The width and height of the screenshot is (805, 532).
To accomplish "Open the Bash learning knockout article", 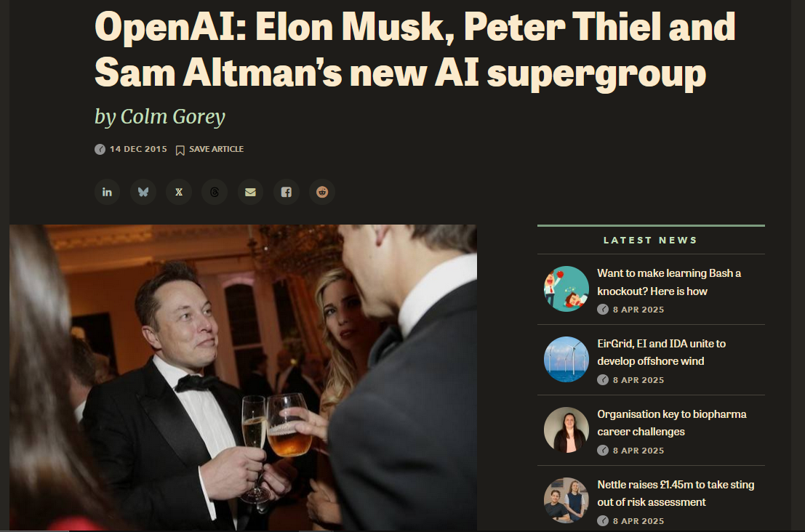I will 668,282.
